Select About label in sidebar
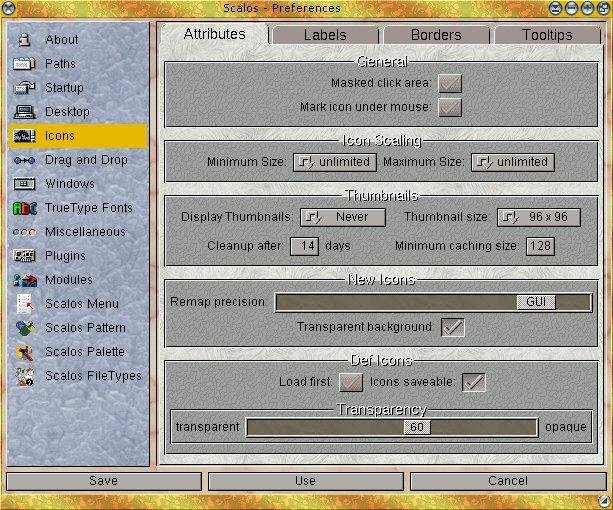Viewport: 613px width, 510px height. (x=62, y=39)
